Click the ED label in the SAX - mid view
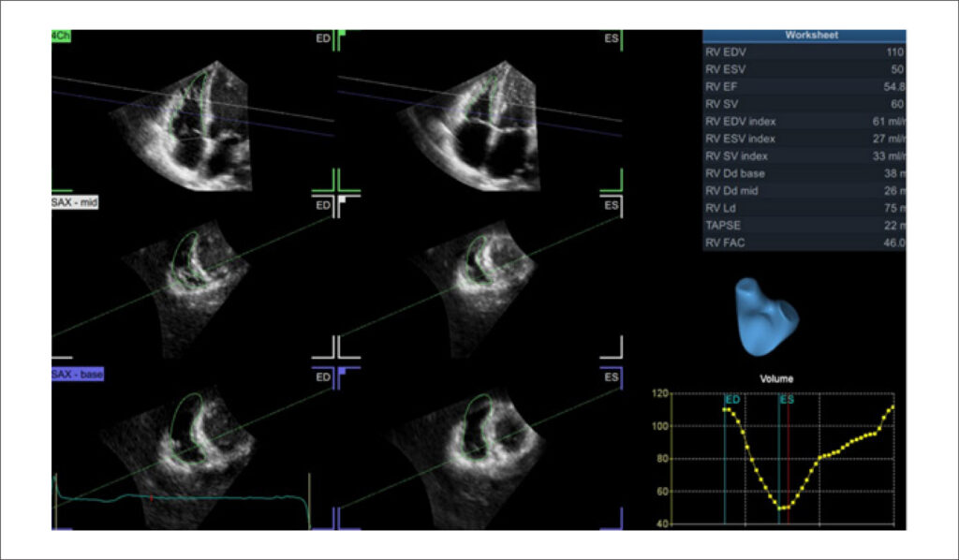 (x=323, y=205)
